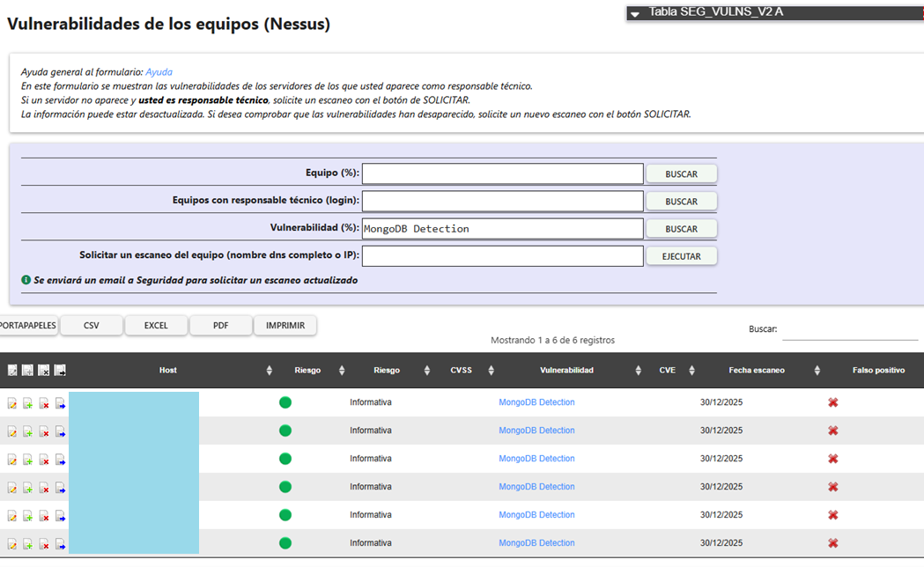Sort by Fecha escaneo column arrows
The image size is (924, 567).
point(817,371)
